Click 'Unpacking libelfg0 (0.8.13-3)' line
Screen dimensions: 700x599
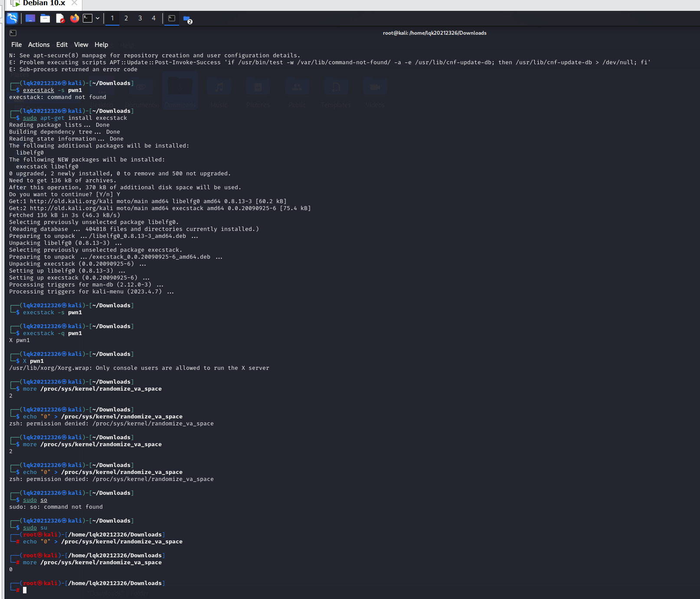65,243
